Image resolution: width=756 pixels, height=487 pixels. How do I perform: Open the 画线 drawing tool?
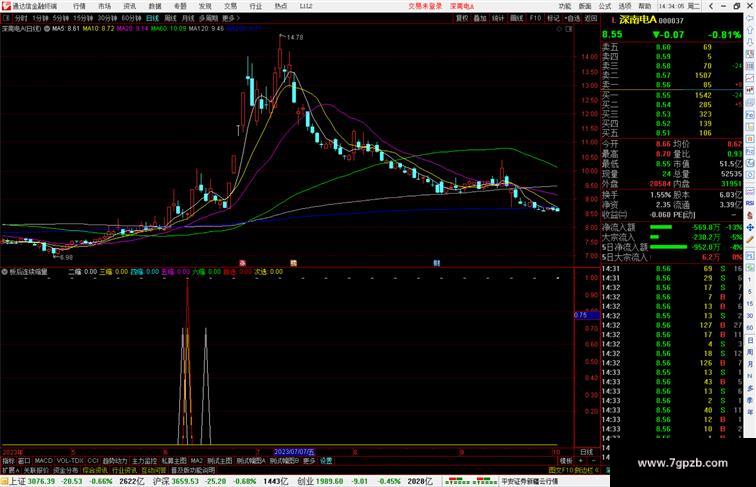[516, 18]
